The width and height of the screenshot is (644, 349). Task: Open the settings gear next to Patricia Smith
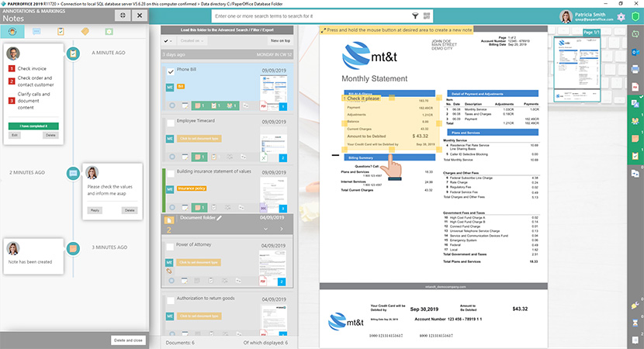click(621, 17)
